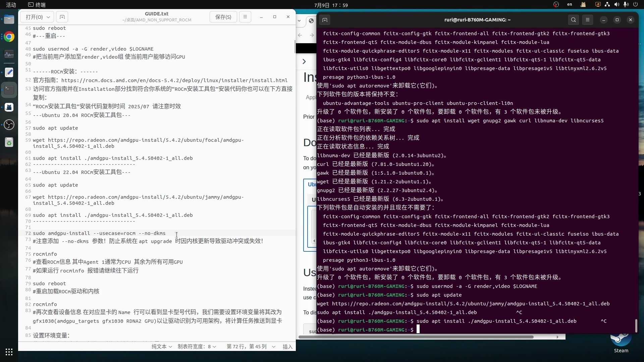Open System Monitor from the dock
This screenshot has height=362, width=644.
9,54
